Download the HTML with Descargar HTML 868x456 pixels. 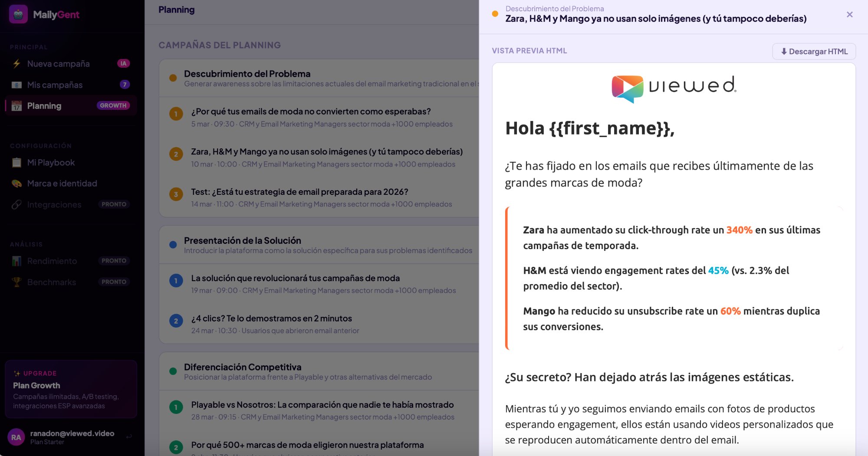pyautogui.click(x=814, y=51)
